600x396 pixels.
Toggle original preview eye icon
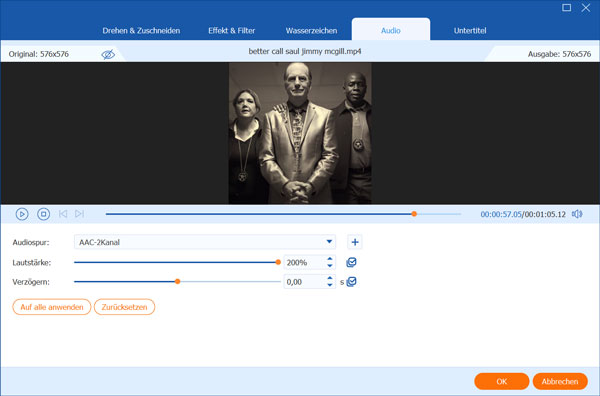(108, 54)
